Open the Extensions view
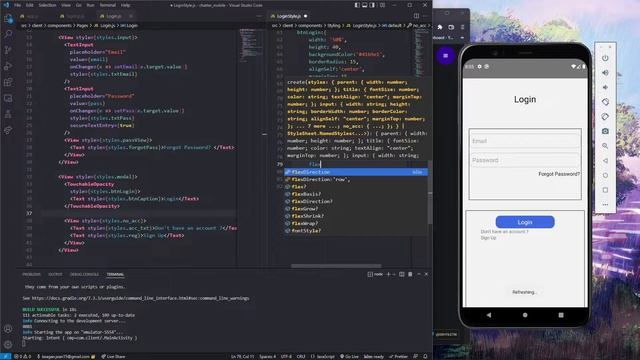 click(x=8, y=82)
